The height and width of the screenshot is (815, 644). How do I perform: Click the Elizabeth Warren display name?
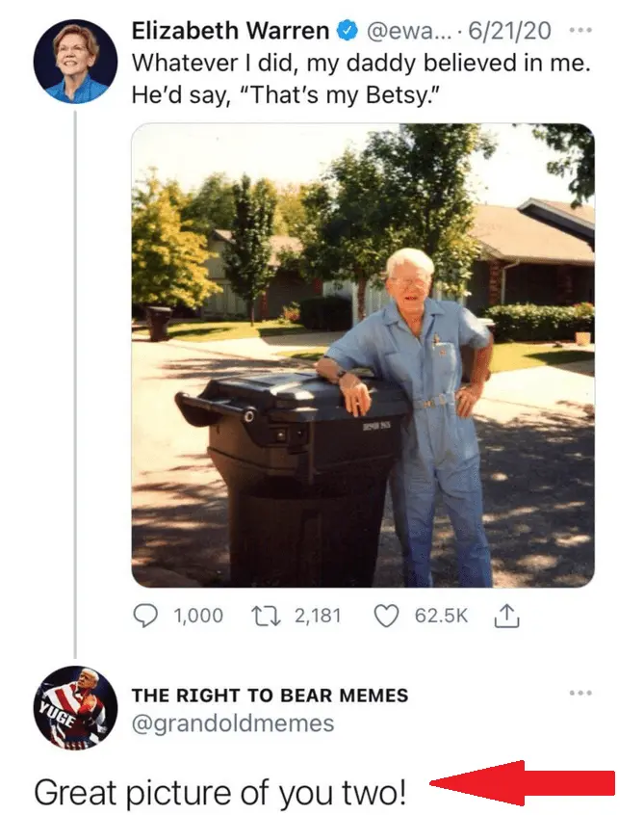[229, 32]
